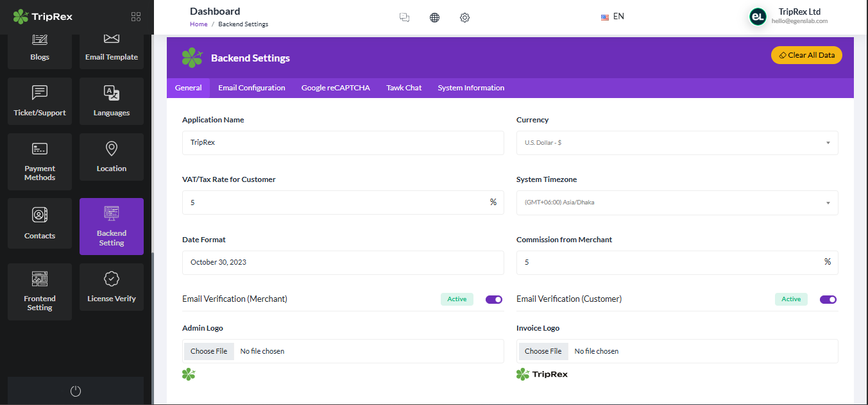Open the Ticket/Support panel
This screenshot has height=405, width=868.
[39, 101]
